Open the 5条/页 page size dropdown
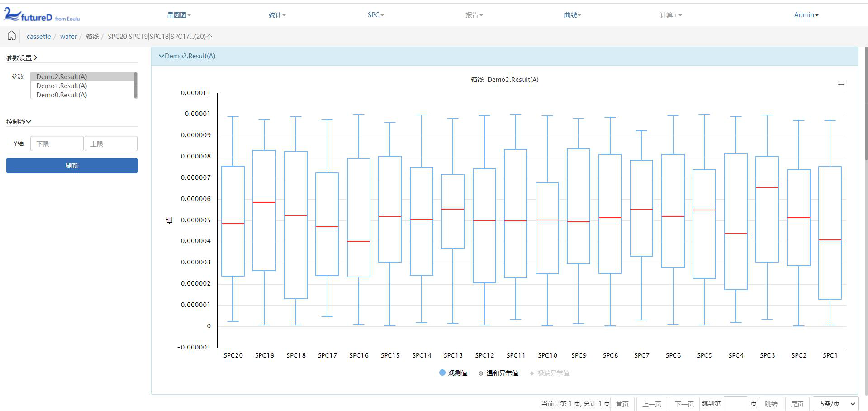 (835, 404)
